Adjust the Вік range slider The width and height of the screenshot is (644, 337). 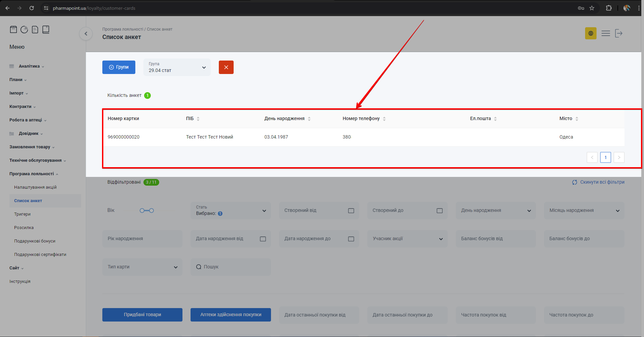tap(147, 211)
